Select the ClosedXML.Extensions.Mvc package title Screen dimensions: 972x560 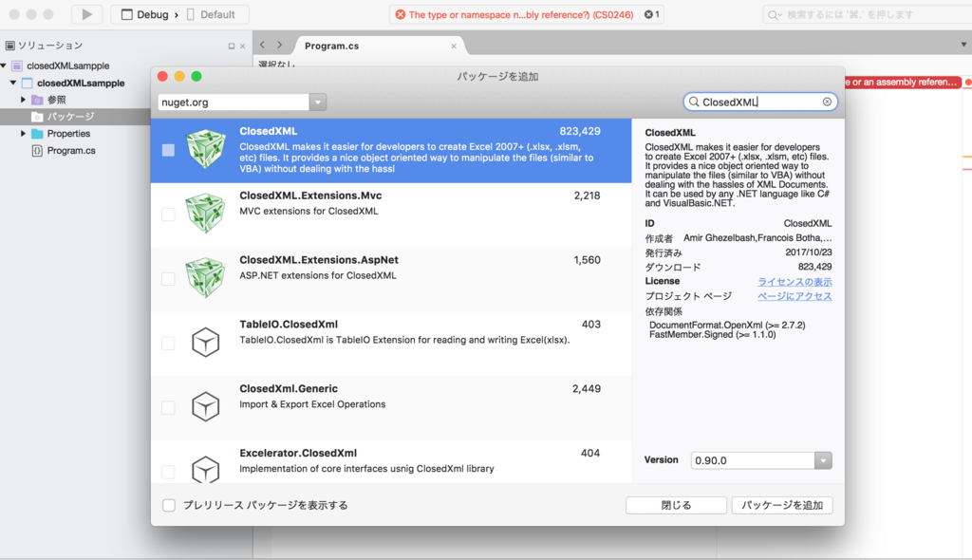[x=310, y=196]
